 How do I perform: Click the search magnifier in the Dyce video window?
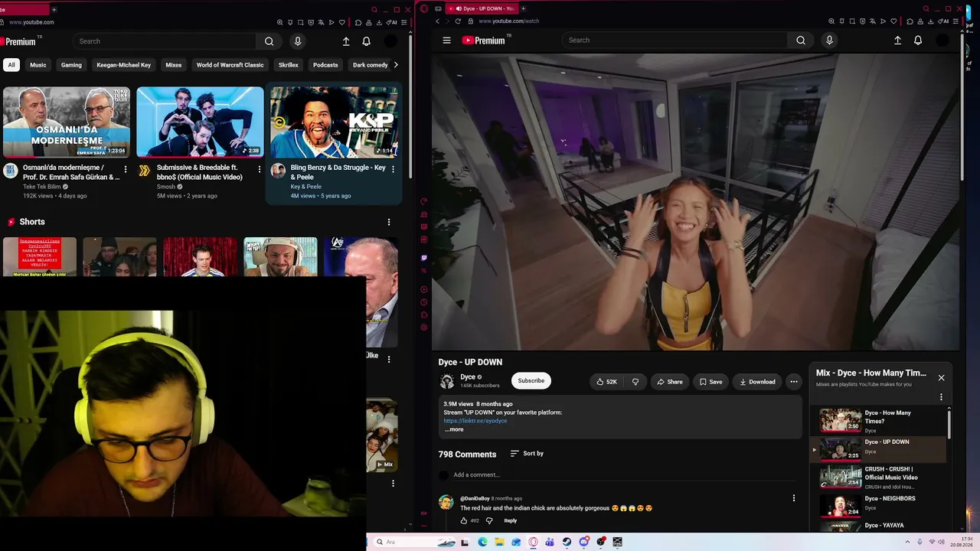coord(801,41)
